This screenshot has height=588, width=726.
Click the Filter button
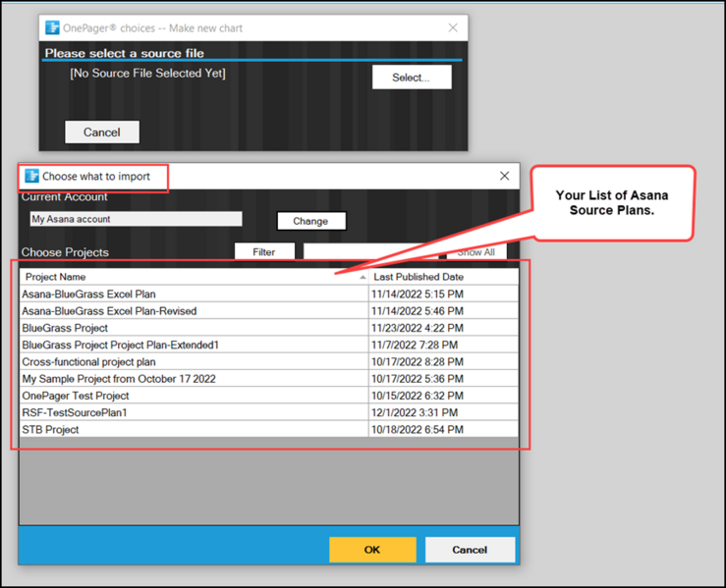click(264, 251)
